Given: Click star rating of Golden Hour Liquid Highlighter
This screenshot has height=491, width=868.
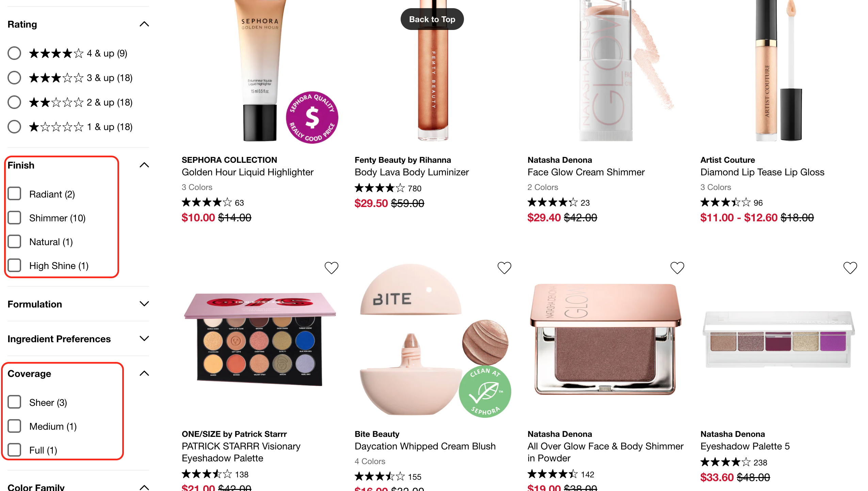Looking at the screenshot, I should click(x=207, y=203).
